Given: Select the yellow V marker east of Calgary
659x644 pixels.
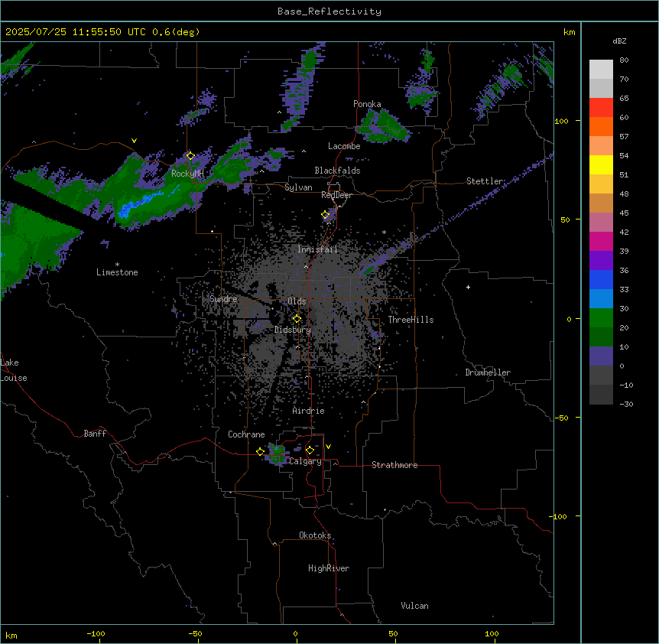Looking at the screenshot, I should 328,447.
